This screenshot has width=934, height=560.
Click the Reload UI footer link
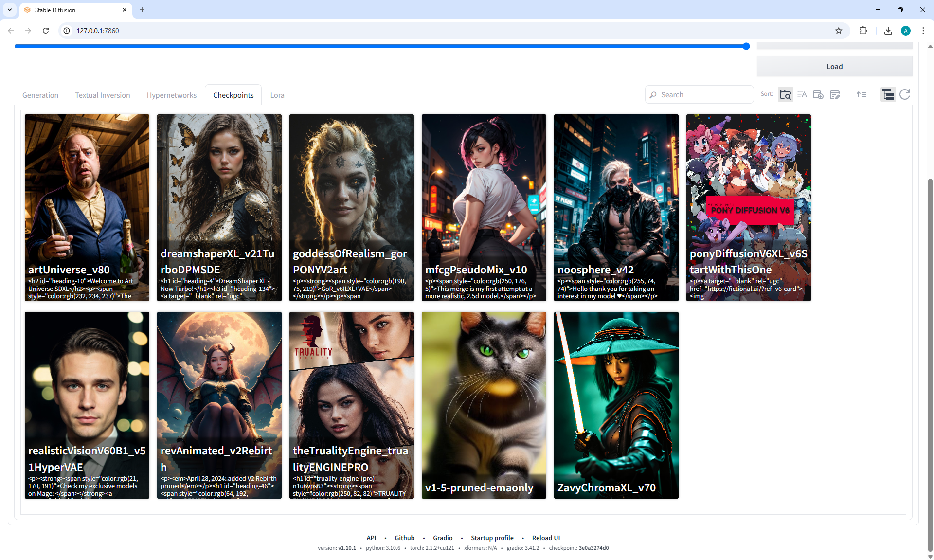[546, 538]
